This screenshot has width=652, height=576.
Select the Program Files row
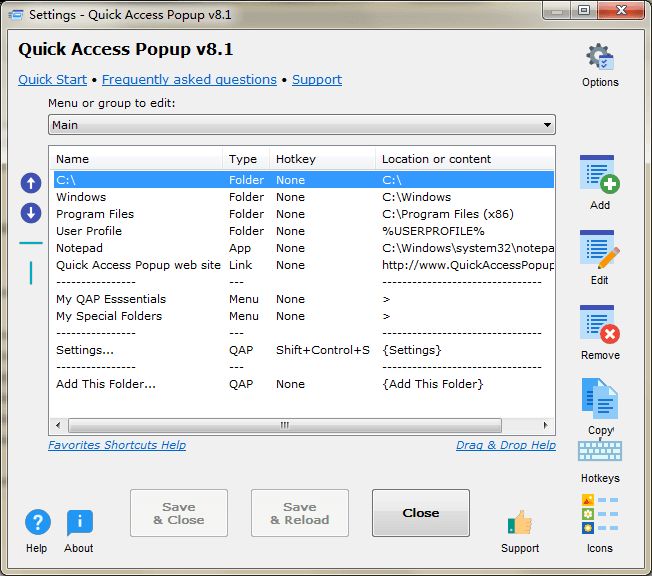[304, 214]
